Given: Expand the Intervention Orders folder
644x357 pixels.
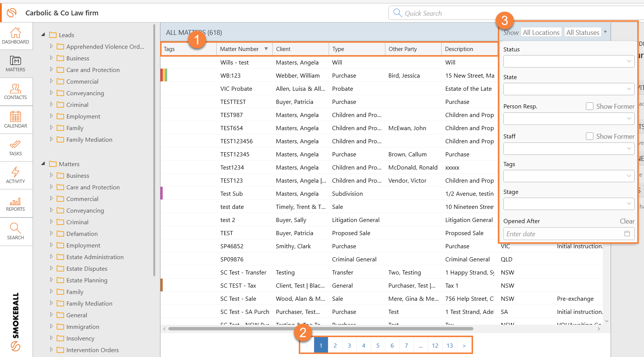Looking at the screenshot, I should click(51, 349).
